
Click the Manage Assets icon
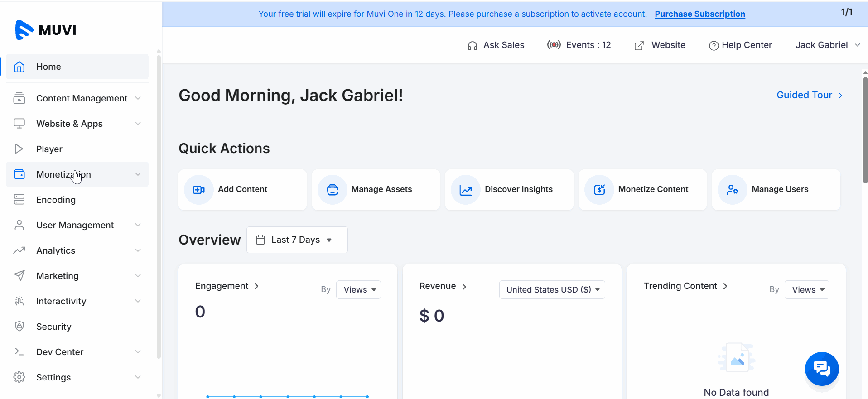pyautogui.click(x=333, y=190)
